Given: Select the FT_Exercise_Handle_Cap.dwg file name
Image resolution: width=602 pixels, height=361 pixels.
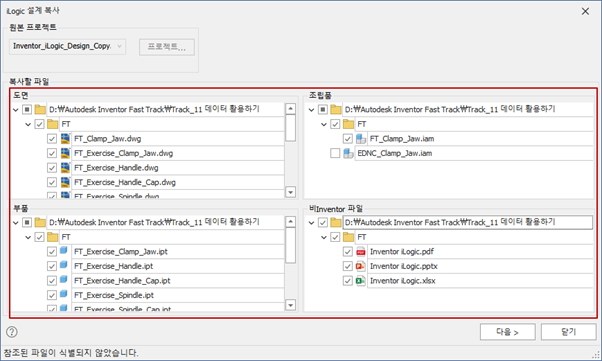Looking at the screenshot, I should coord(125,182).
